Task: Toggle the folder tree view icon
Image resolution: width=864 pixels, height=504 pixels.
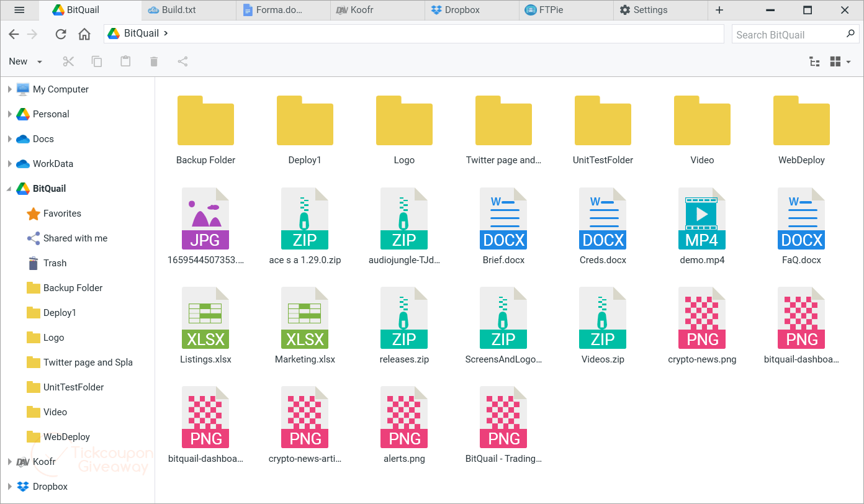Action: 815,61
